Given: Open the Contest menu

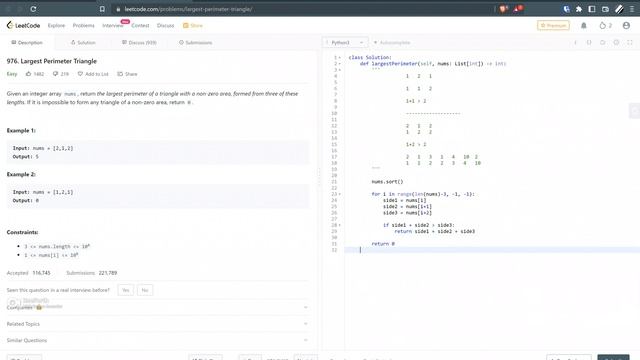Looking at the screenshot, I should point(140,25).
